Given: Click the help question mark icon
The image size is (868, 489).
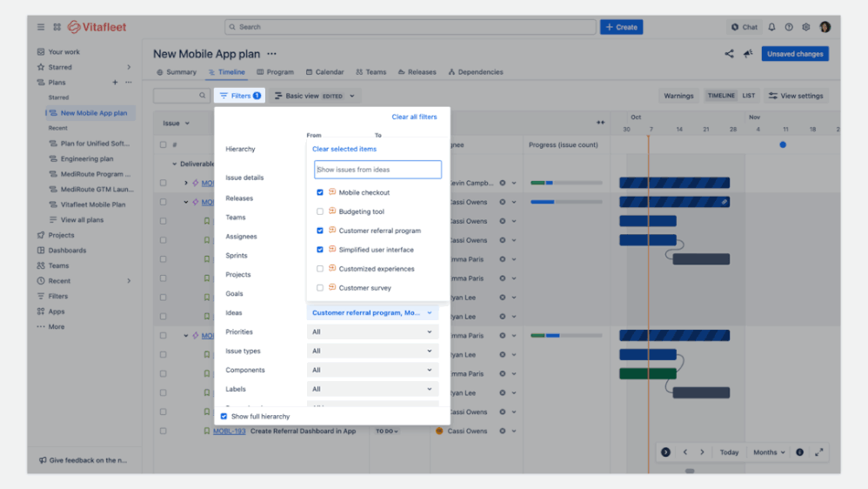Looking at the screenshot, I should (x=789, y=27).
